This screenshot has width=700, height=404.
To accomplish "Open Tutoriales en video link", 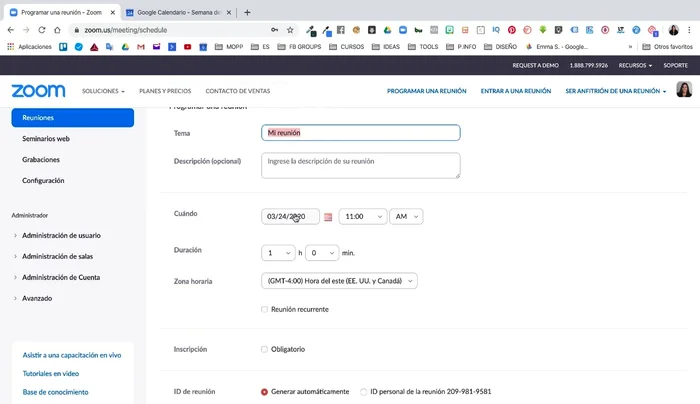I will coord(51,374).
